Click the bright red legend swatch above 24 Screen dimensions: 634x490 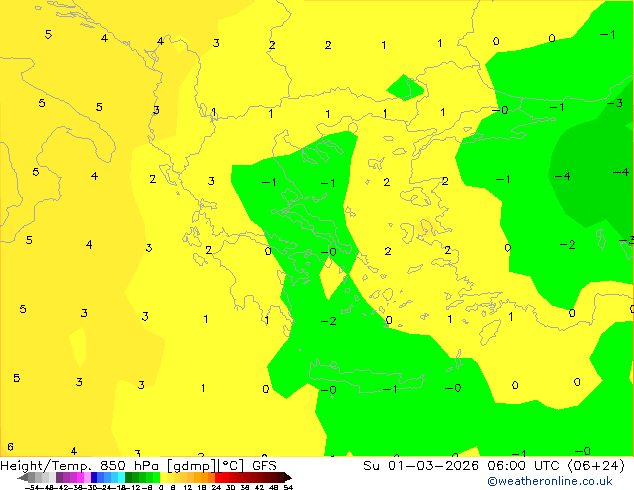(x=218, y=477)
